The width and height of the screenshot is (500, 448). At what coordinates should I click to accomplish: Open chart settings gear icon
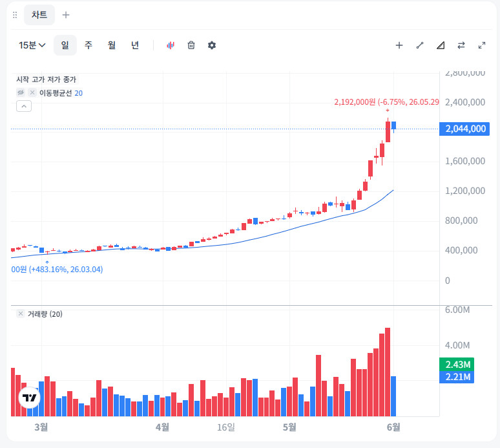coord(212,45)
